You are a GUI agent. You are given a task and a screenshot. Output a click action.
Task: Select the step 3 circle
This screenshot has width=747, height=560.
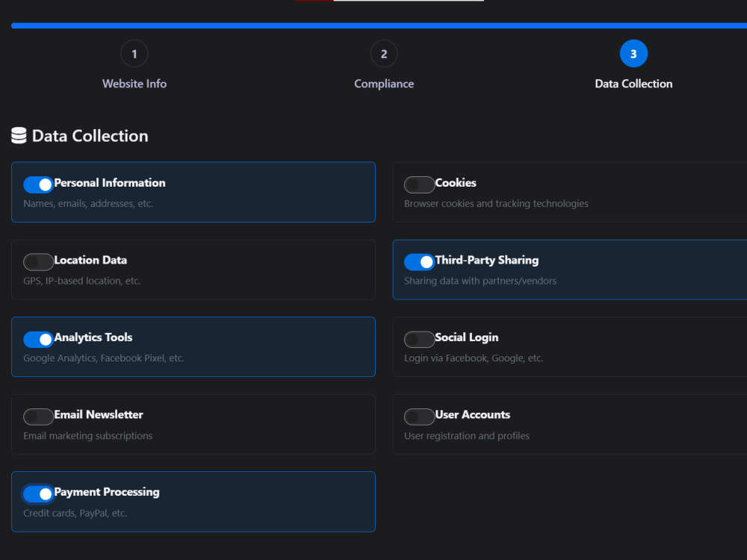(x=633, y=54)
